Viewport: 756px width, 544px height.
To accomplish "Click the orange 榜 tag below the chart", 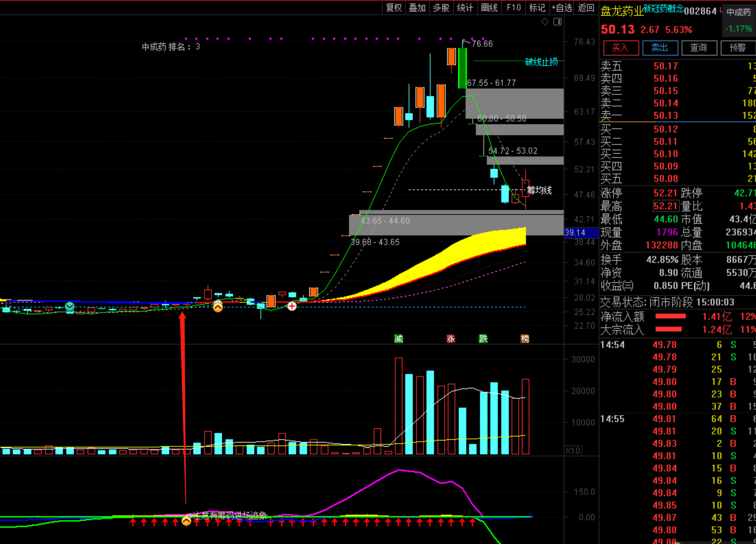I will (x=525, y=339).
